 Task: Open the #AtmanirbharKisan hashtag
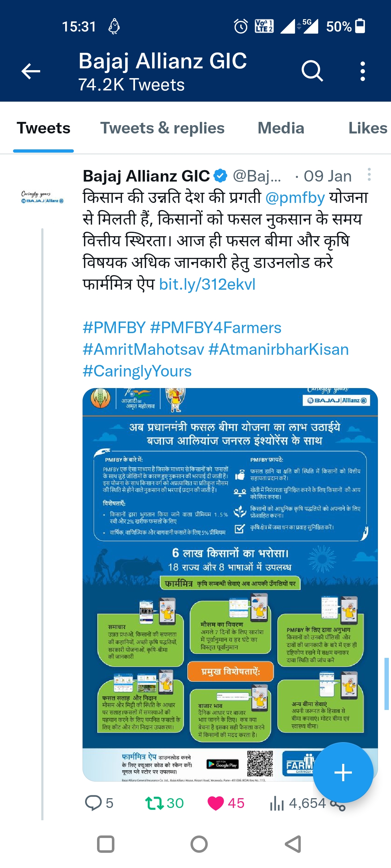coord(279,349)
